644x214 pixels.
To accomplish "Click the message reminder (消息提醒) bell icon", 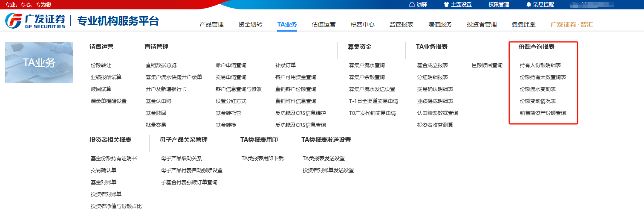I will click(528, 5).
